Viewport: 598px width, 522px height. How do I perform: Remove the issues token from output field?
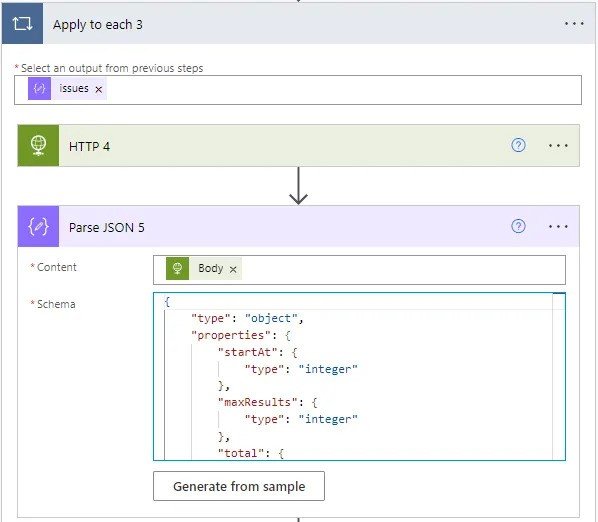pos(99,89)
